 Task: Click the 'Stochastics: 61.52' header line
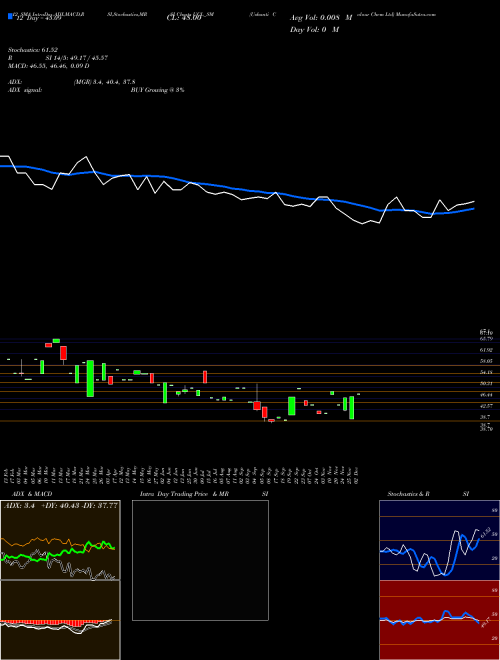[32, 50]
